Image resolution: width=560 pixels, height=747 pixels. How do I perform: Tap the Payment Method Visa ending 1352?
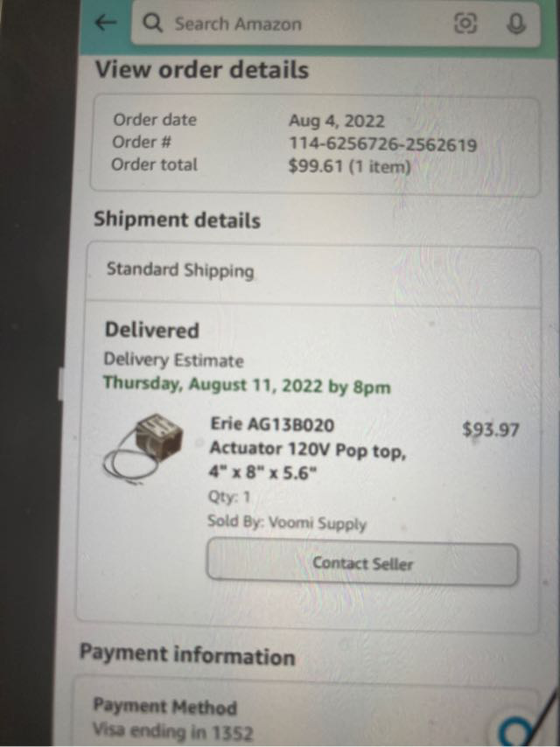pos(172,718)
